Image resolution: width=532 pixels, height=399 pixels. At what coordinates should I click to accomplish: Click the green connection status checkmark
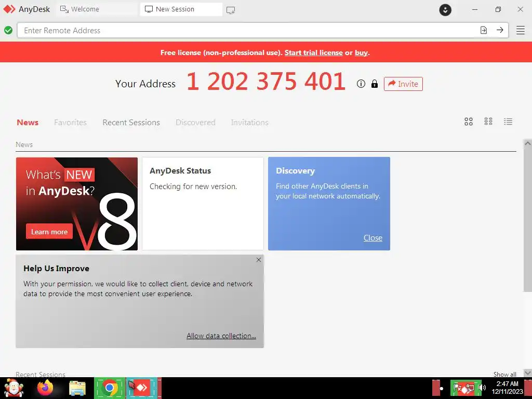pos(8,30)
